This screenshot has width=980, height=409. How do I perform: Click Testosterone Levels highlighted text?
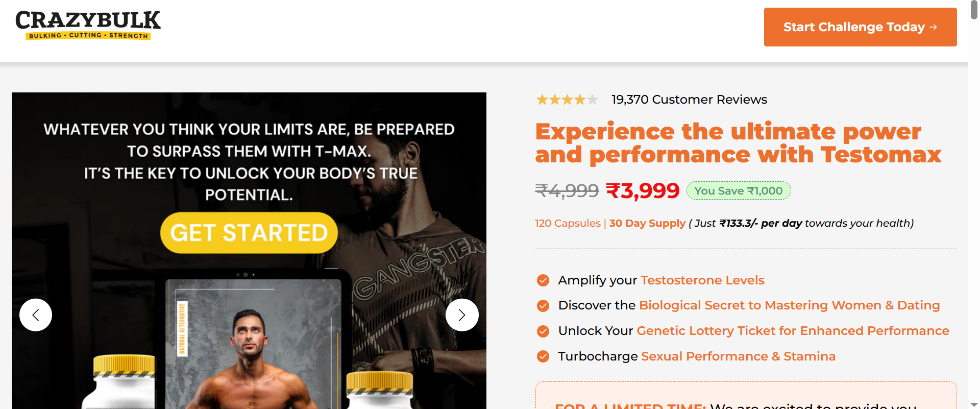pyautogui.click(x=702, y=280)
